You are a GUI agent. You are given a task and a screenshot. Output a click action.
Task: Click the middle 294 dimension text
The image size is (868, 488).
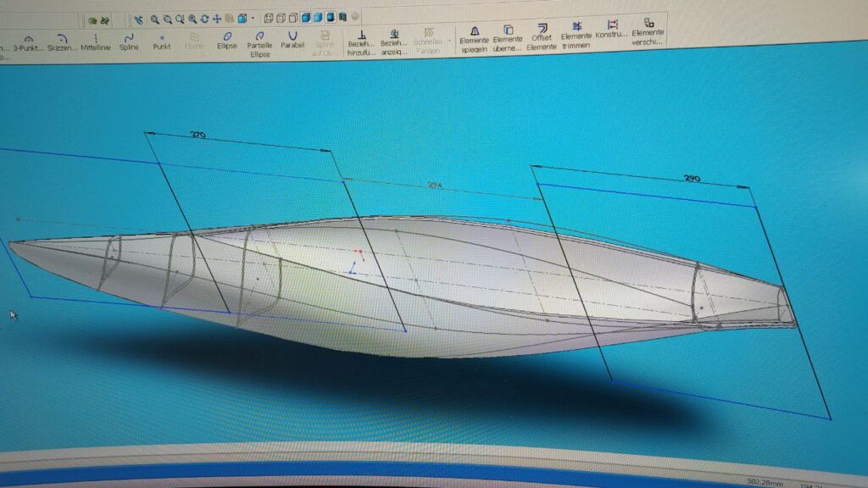coord(436,186)
